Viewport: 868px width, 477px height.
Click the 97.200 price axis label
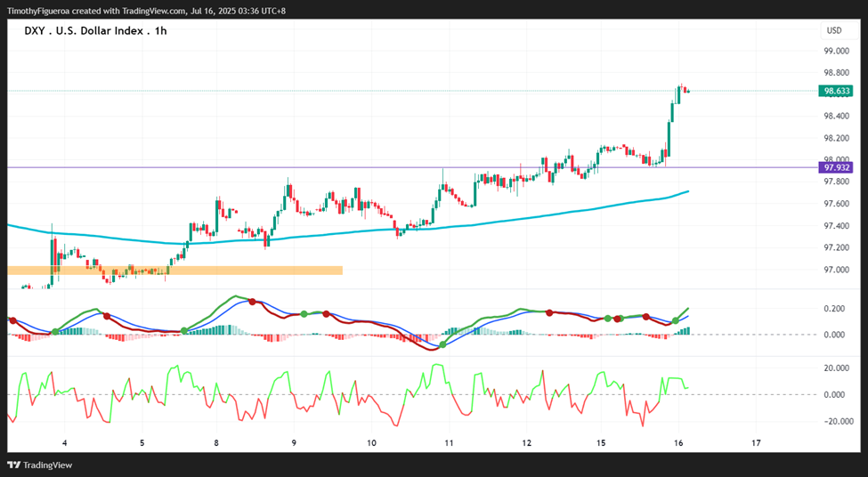click(x=837, y=247)
